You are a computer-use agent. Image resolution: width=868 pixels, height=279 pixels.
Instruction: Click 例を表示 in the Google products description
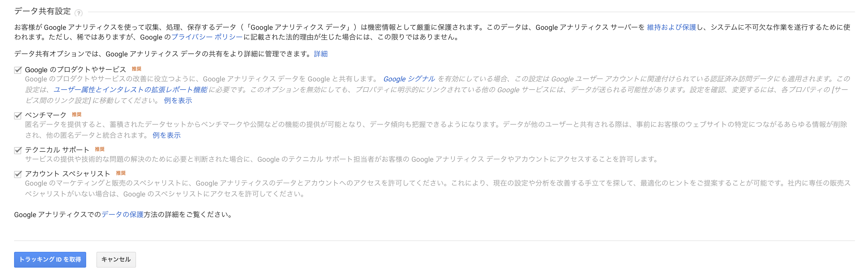click(x=178, y=100)
